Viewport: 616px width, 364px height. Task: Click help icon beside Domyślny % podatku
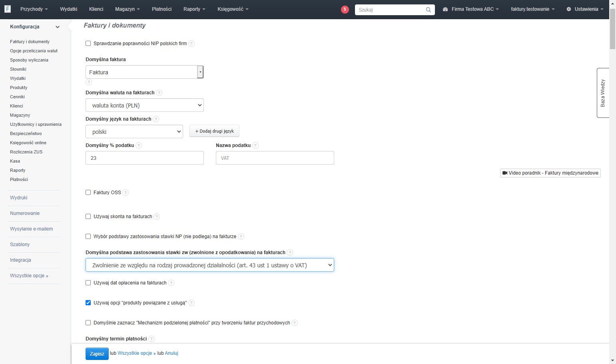pyautogui.click(x=139, y=145)
